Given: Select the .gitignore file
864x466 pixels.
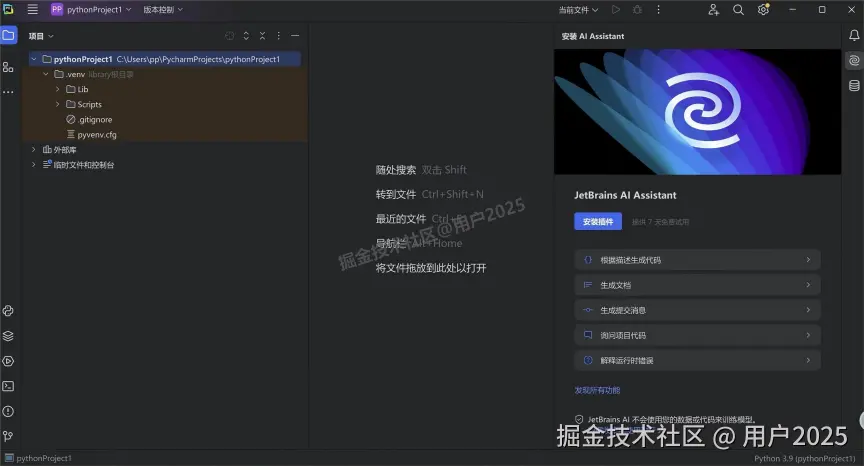Looking at the screenshot, I should (89, 120).
